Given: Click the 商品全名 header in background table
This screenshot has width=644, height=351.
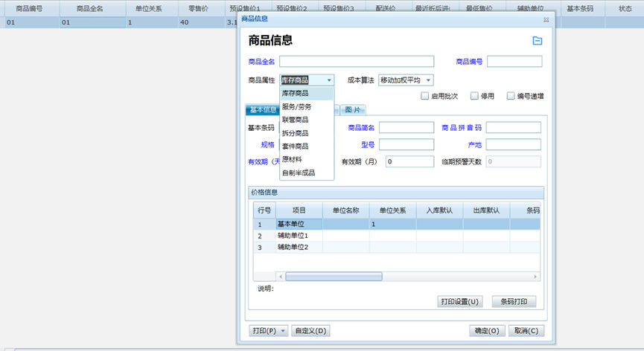Looking at the screenshot, I should (x=90, y=8).
